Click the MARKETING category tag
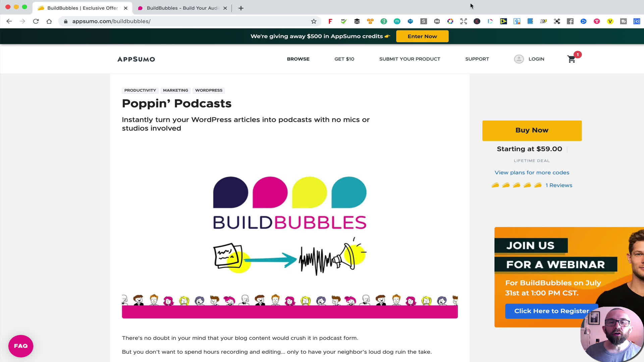Viewport: 644px width, 362px height. tap(176, 90)
